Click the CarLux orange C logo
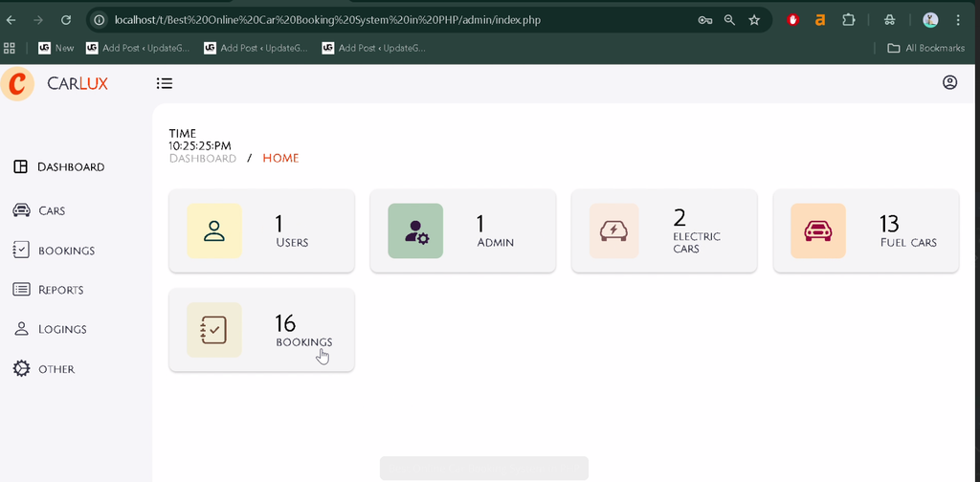The width and height of the screenshot is (980, 482). pyautogui.click(x=17, y=83)
